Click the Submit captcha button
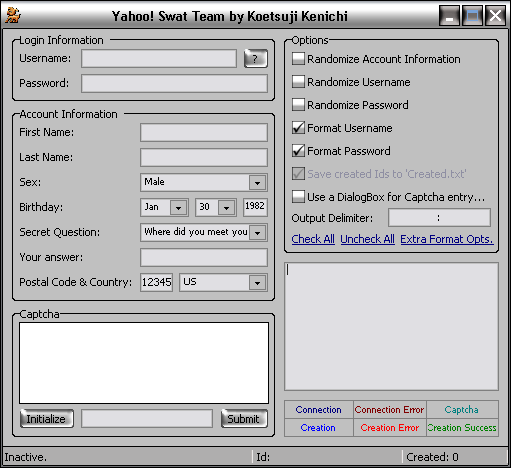Screen dimensions: 511x468 pos(244,419)
